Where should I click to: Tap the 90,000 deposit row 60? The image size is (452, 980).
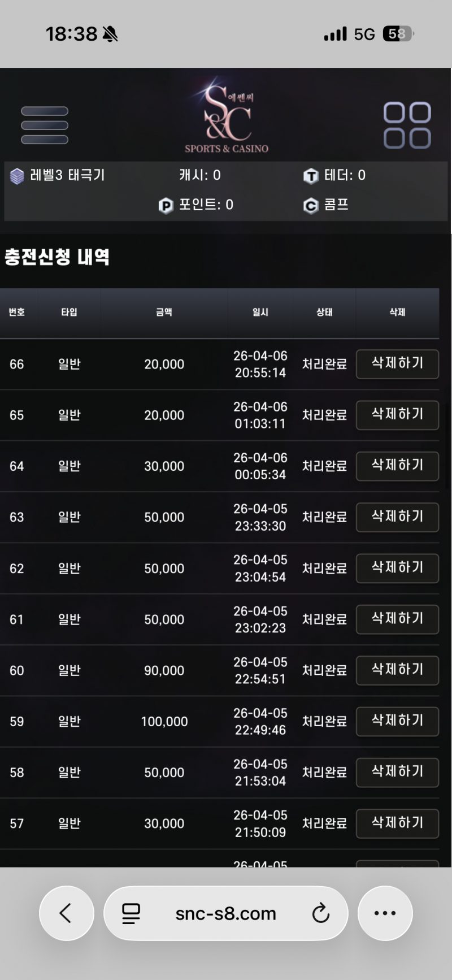164,670
